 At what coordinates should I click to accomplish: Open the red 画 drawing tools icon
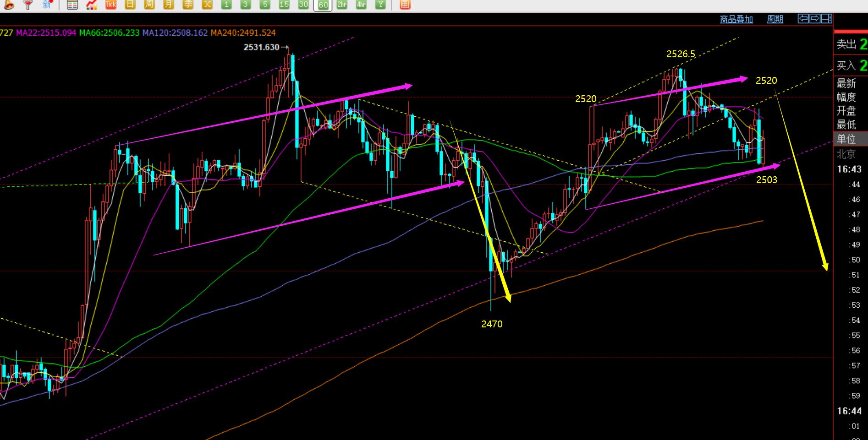(x=405, y=5)
